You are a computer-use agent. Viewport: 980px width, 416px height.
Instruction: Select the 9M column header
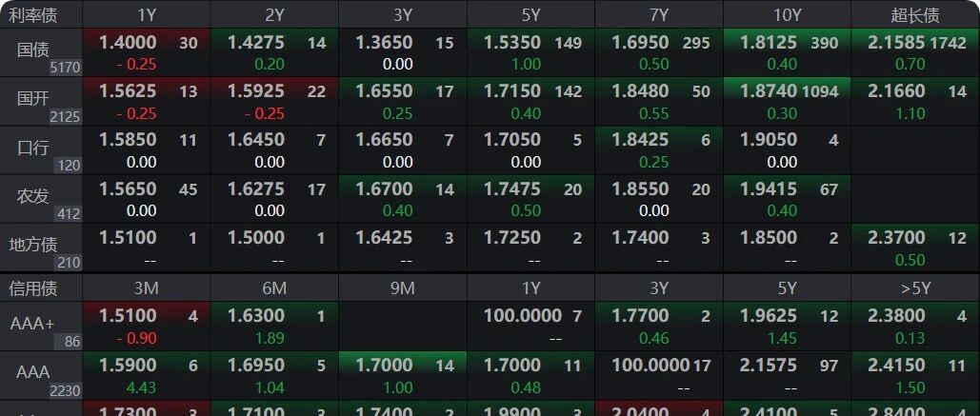tap(403, 287)
